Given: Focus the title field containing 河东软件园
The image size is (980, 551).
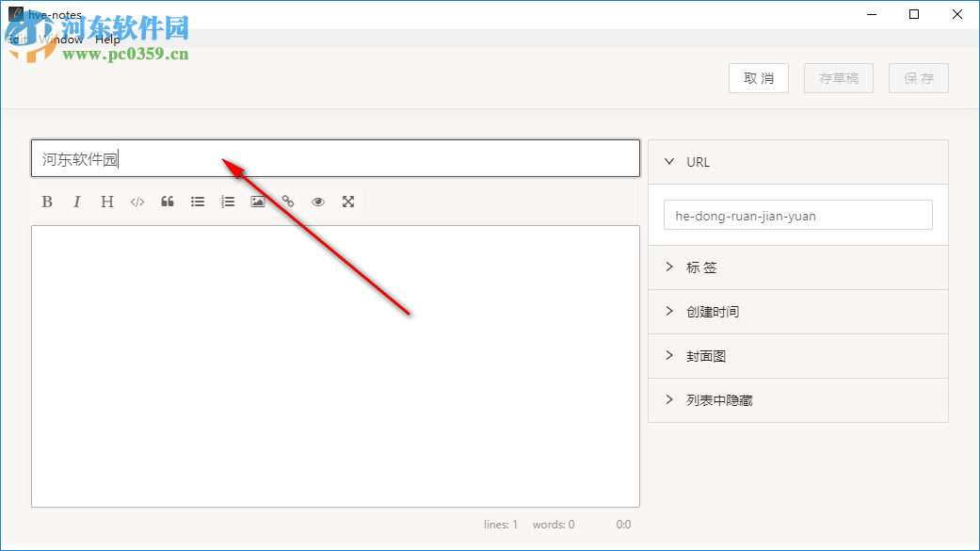Looking at the screenshot, I should (x=336, y=159).
